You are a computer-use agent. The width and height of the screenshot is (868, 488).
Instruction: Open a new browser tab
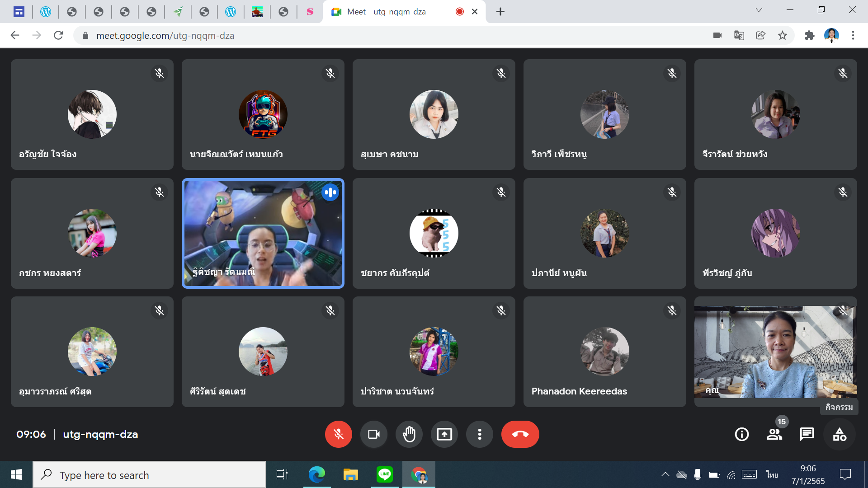(500, 12)
